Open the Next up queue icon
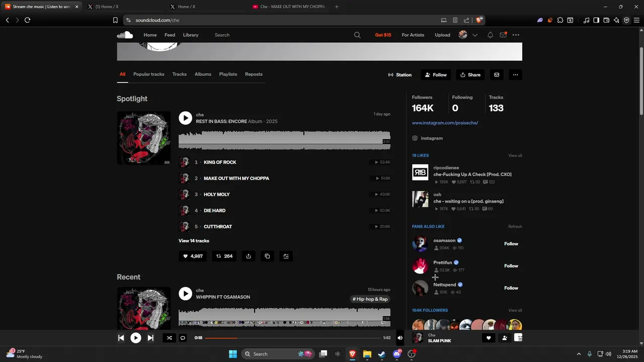 [518, 338]
